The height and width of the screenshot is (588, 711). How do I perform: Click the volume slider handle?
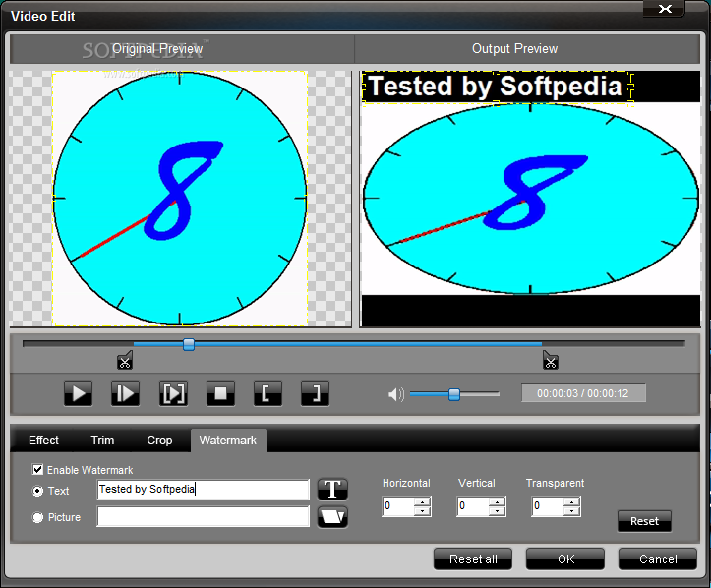pos(454,394)
